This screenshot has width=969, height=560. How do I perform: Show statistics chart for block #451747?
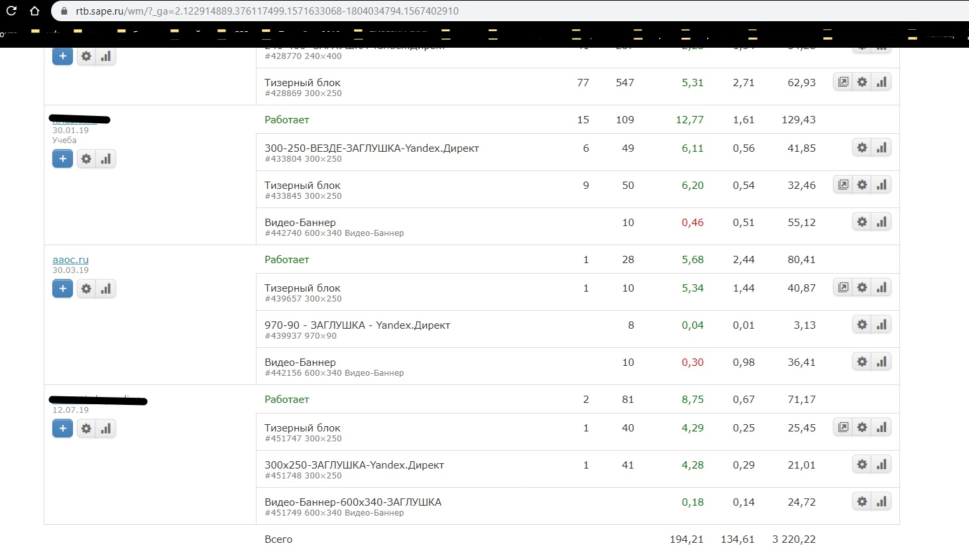882,427
